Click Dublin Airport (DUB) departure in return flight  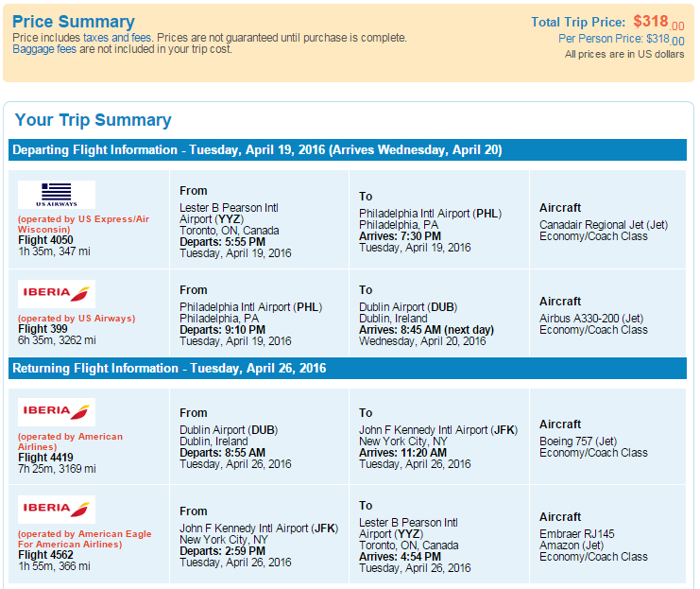coord(229,430)
